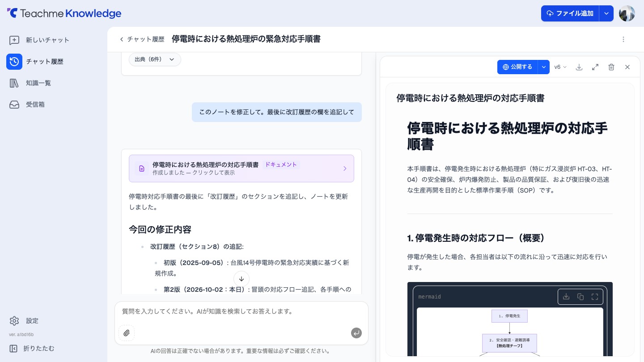Open the user avatar menu
644x362 pixels.
[x=627, y=13]
